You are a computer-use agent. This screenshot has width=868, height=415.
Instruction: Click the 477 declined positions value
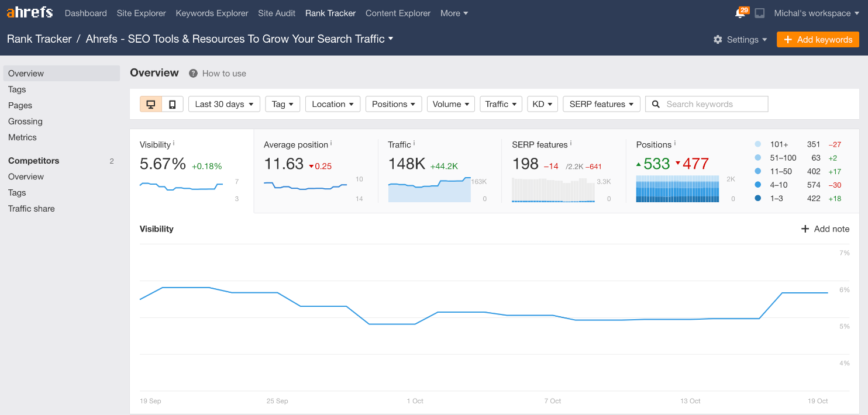click(695, 164)
